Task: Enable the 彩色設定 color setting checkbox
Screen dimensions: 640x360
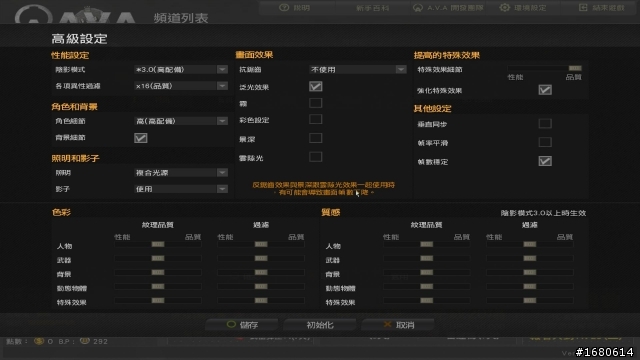Action: tap(316, 119)
